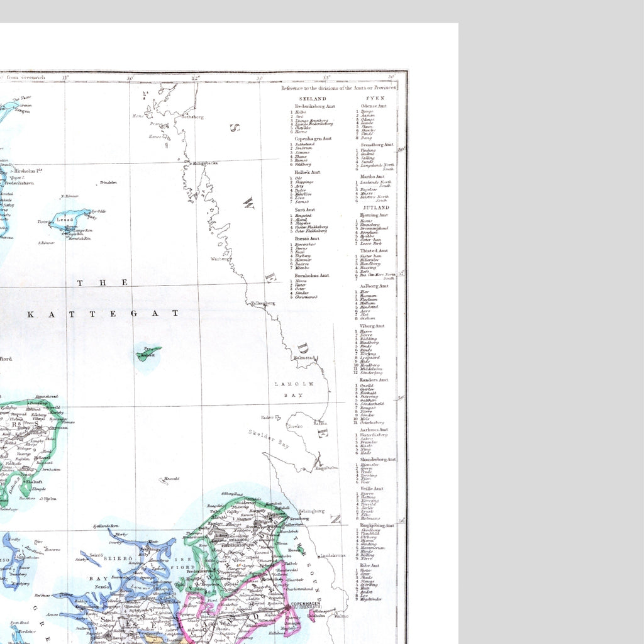Click the 'SEIERÖ' bay label
Screen dimensions: 644x644
coord(118,558)
